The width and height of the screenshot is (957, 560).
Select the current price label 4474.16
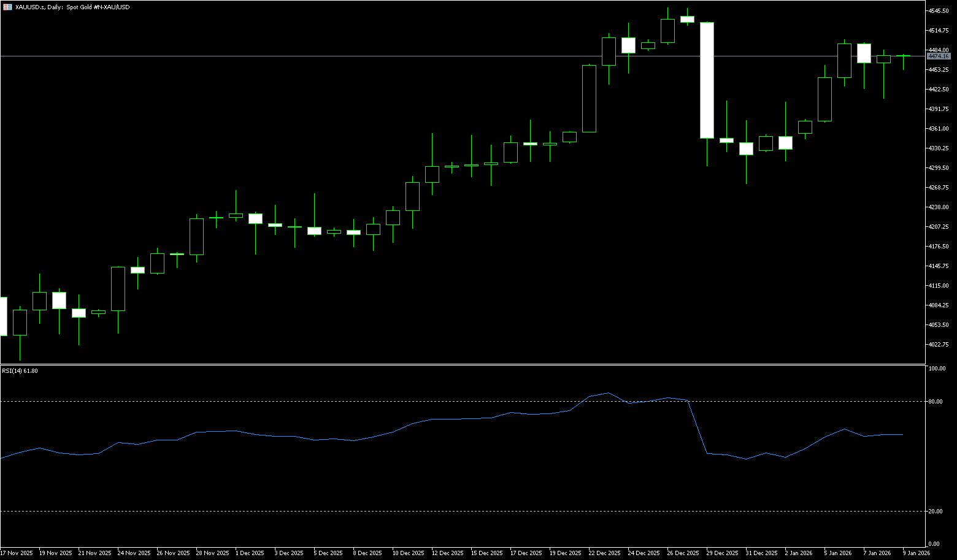[939, 56]
